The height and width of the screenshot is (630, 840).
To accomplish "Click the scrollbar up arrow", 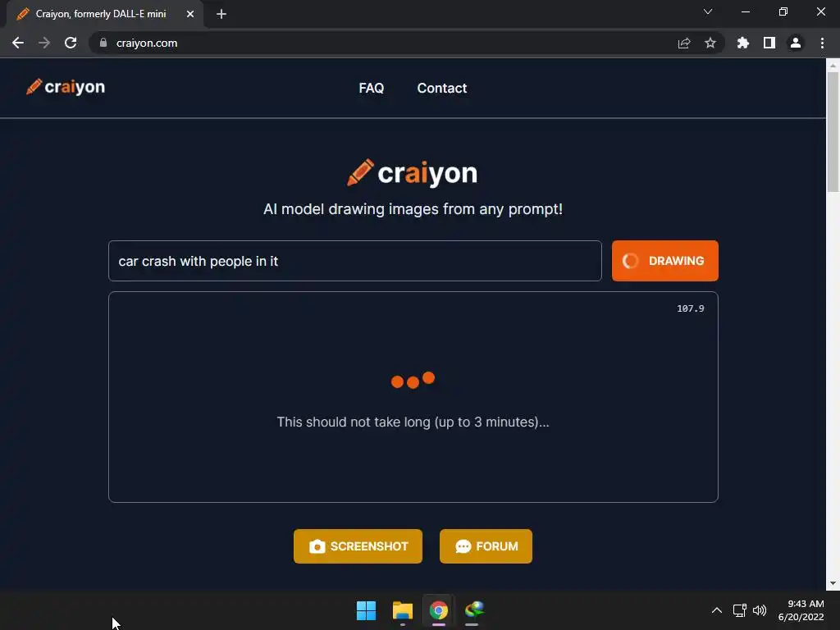I will [x=833, y=66].
